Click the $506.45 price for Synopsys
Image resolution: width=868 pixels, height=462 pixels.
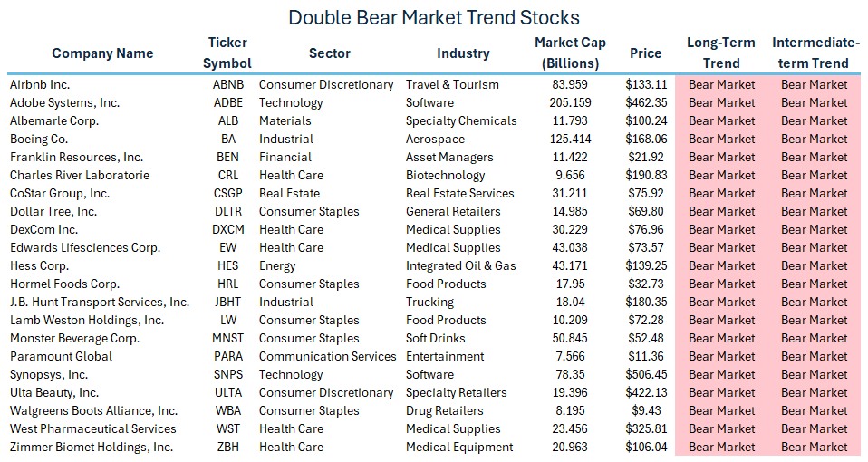(646, 374)
